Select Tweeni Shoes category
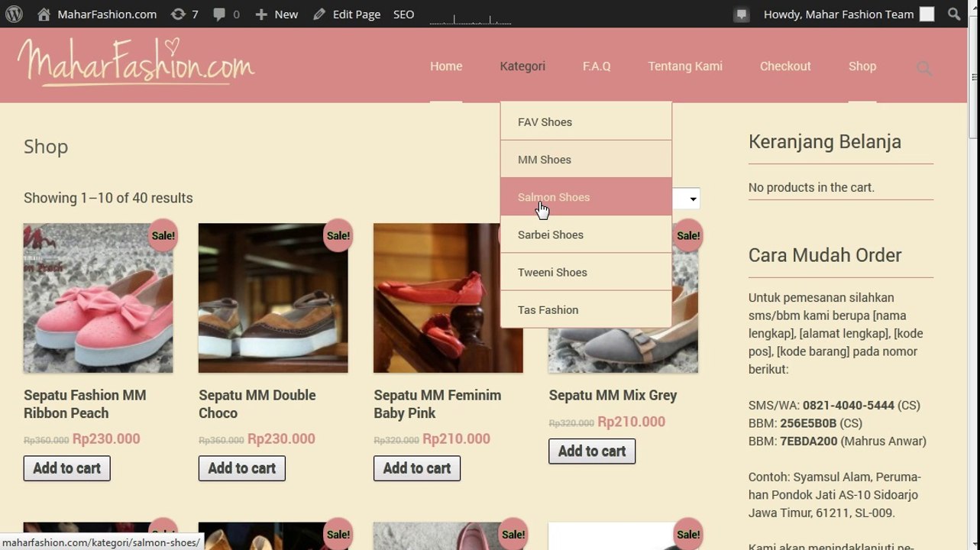Viewport: 980px width, 550px height. coord(586,271)
